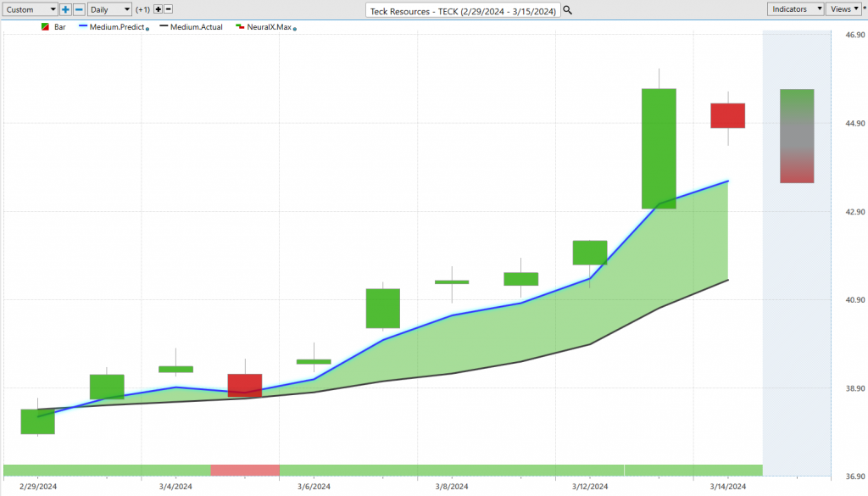Click the Teck Resources symbol search field
The height and width of the screenshot is (496, 868).
coord(463,10)
